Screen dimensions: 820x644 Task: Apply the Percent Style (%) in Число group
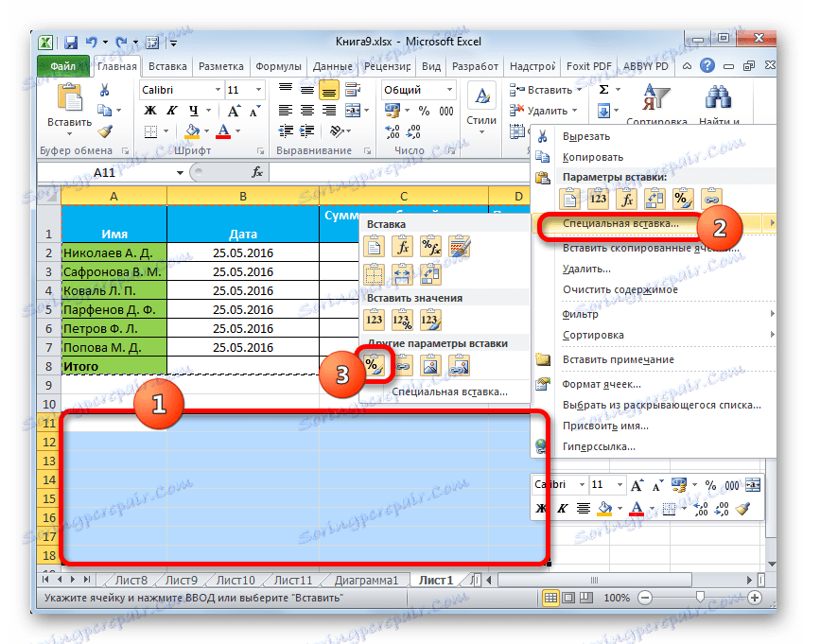click(x=423, y=111)
